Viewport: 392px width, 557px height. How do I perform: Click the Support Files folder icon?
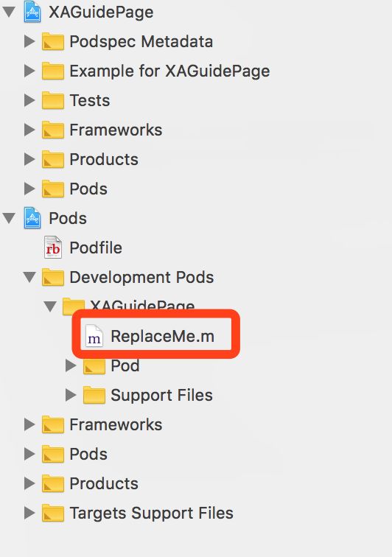click(x=94, y=395)
